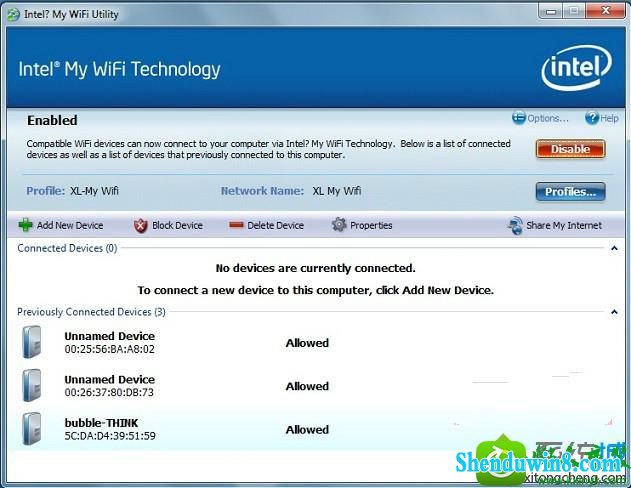Click the Previously Connected Devices (3) heading
This screenshot has height=488, width=631.
(91, 312)
